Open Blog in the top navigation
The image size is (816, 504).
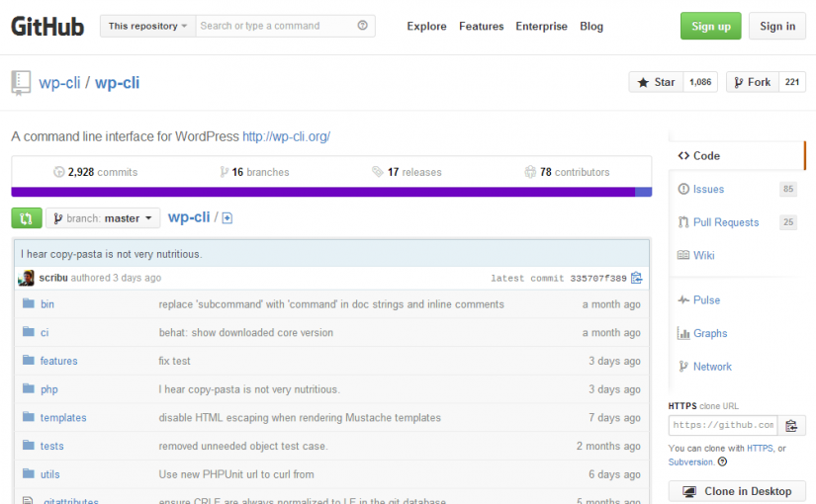click(x=591, y=26)
